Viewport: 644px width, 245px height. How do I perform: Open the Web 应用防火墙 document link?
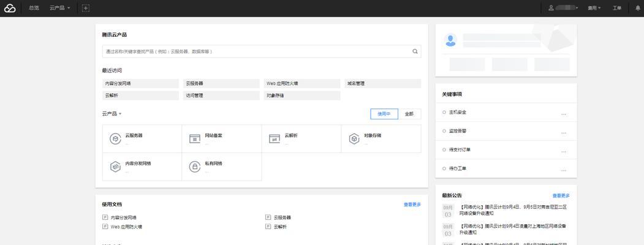[126, 227]
